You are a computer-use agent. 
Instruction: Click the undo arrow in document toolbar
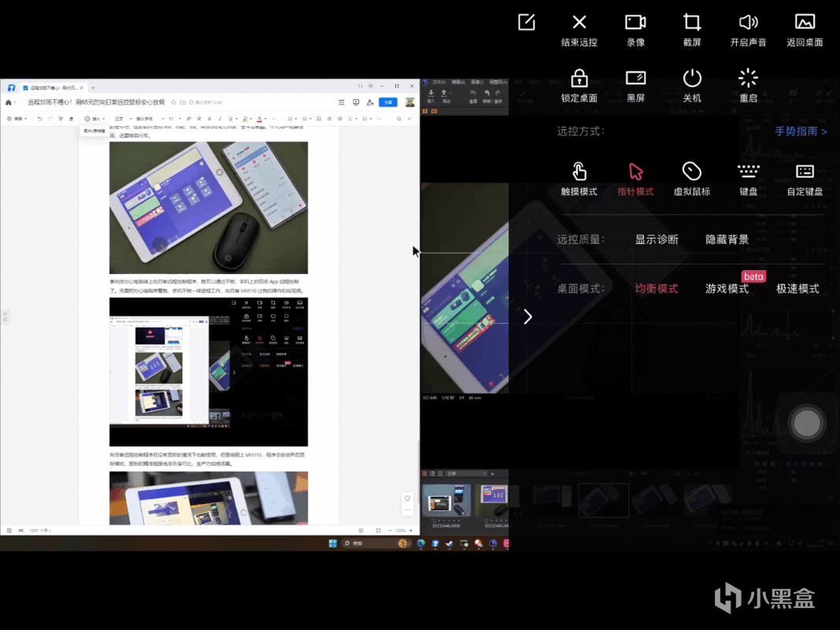point(39,119)
